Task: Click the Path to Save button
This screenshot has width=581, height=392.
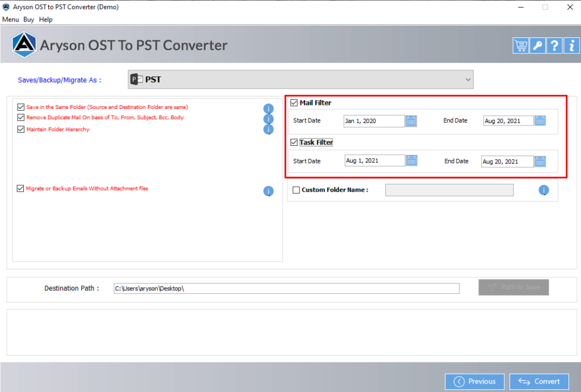Action: tap(513, 287)
